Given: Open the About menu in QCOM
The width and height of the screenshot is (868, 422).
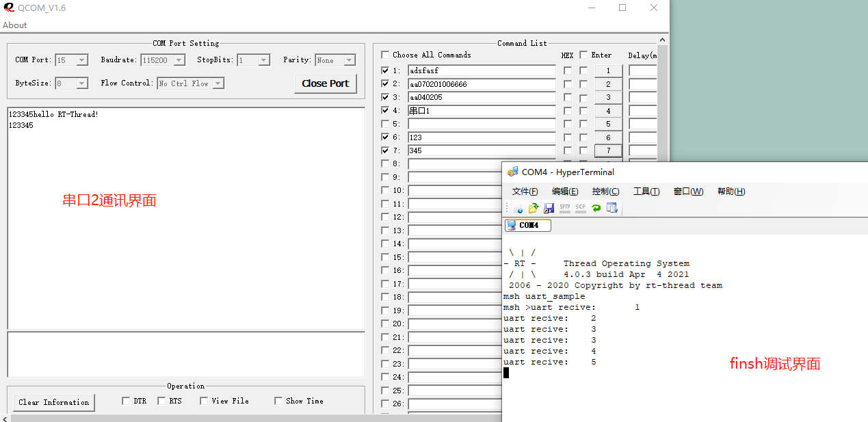Looking at the screenshot, I should [14, 25].
